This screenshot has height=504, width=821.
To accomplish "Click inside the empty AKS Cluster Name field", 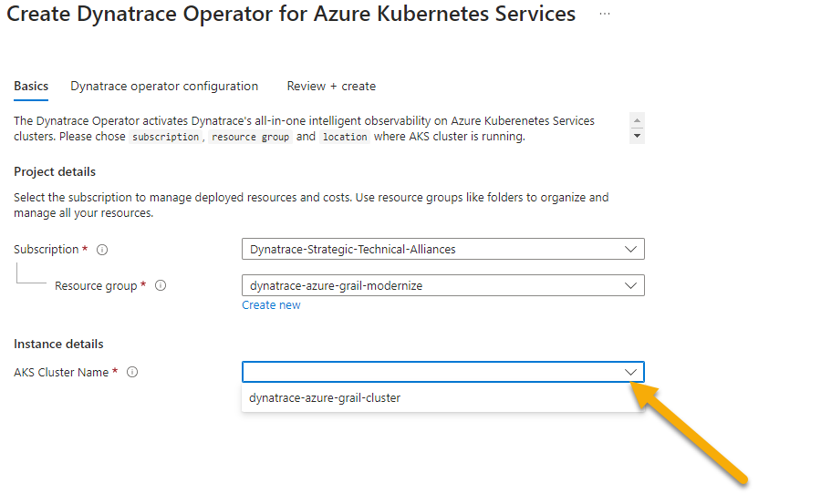I will [429, 372].
